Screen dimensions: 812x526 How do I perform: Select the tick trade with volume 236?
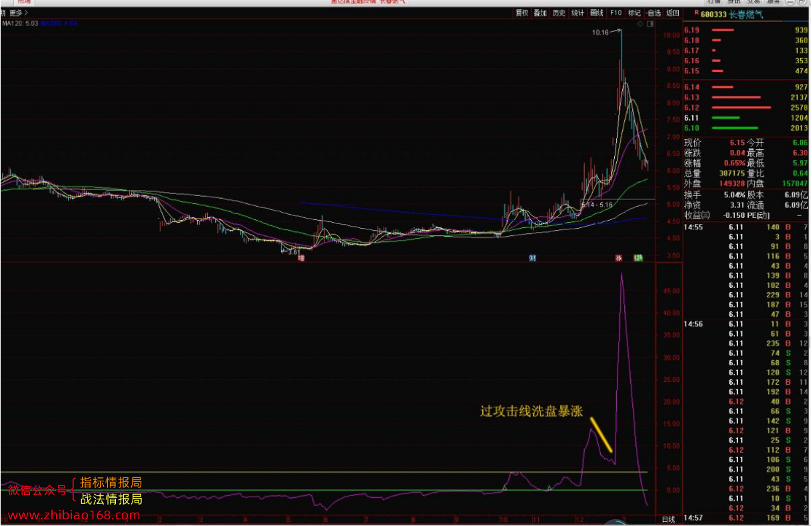[x=746, y=489]
